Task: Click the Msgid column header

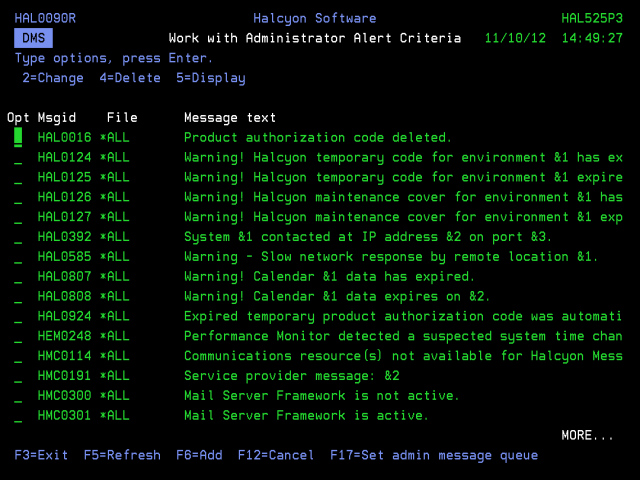Action: pyautogui.click(x=57, y=118)
